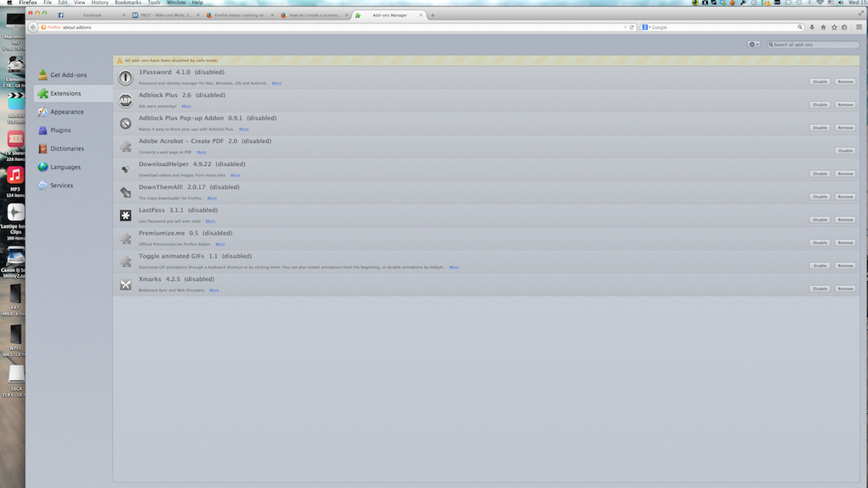Remove the DownThemAll! extension
Viewport: 868px width, 488px height.
(x=845, y=197)
